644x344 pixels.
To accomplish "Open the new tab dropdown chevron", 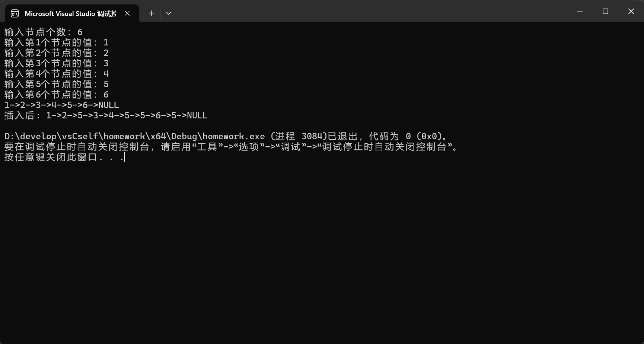I will coord(168,13).
